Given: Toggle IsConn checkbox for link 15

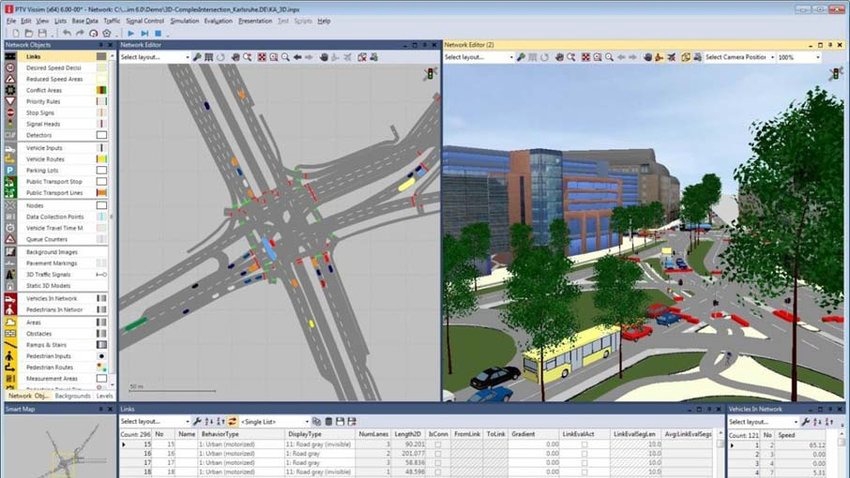Looking at the screenshot, I should tap(437, 444).
